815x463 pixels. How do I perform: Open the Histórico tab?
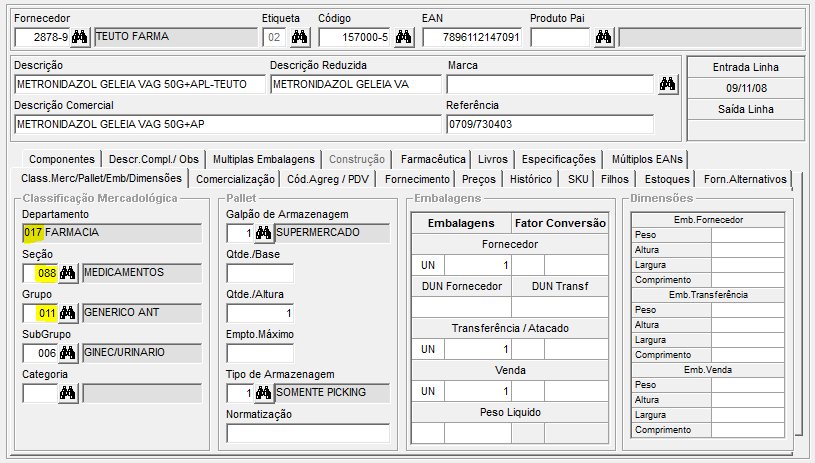[531, 179]
